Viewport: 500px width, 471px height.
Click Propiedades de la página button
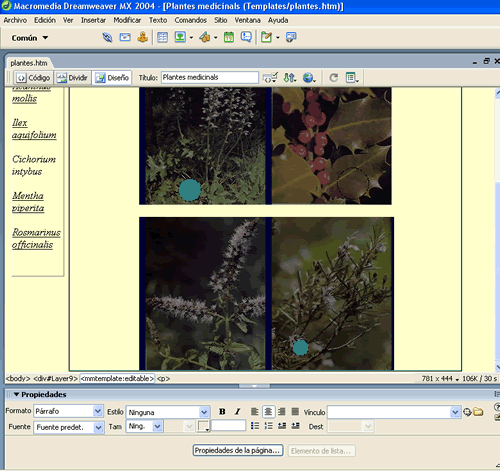point(238,451)
